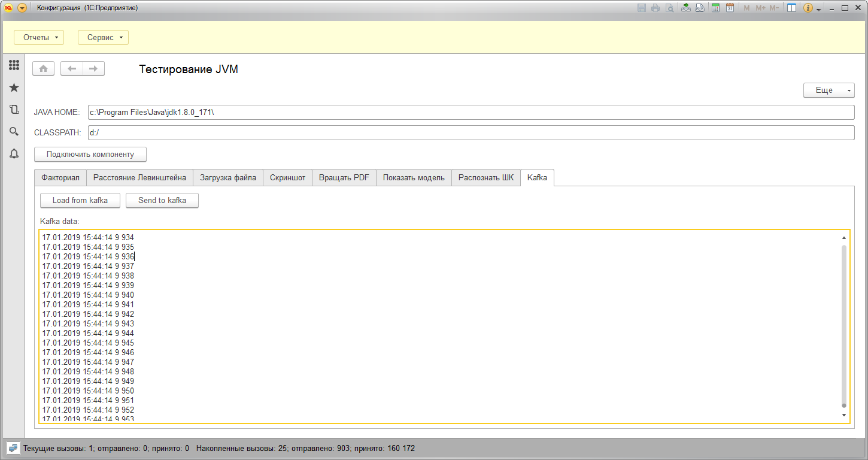Screen dimensions: 868x460
Task: Click the line ending with 9 934
Action: 88,237
